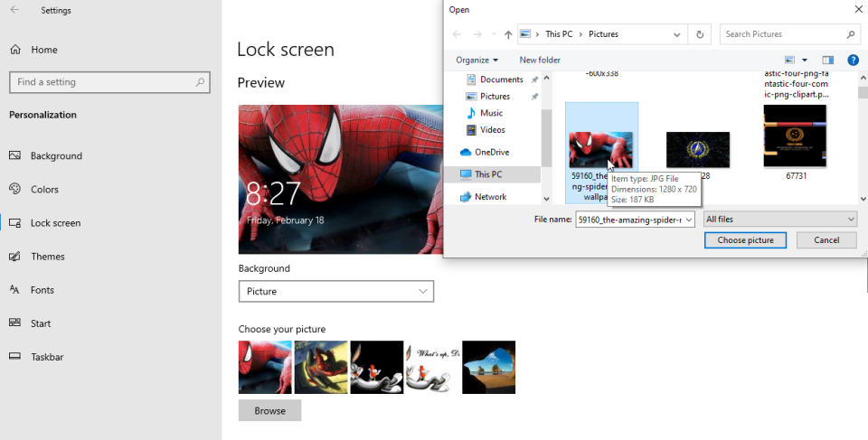Select the beach cave thumbnail

click(x=489, y=367)
